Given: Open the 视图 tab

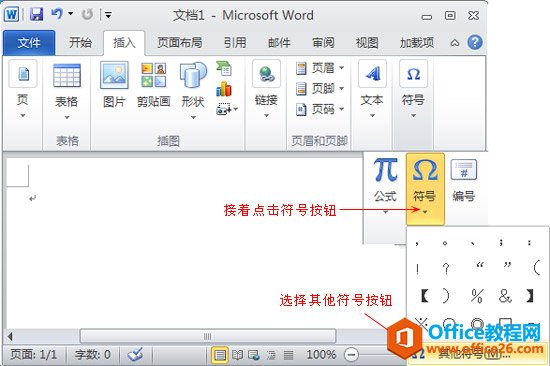Looking at the screenshot, I should coord(367,43).
